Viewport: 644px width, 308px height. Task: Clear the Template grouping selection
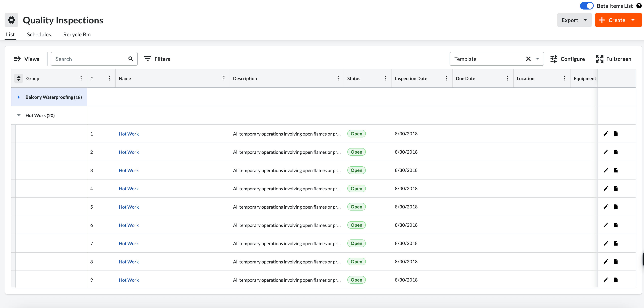coord(528,59)
